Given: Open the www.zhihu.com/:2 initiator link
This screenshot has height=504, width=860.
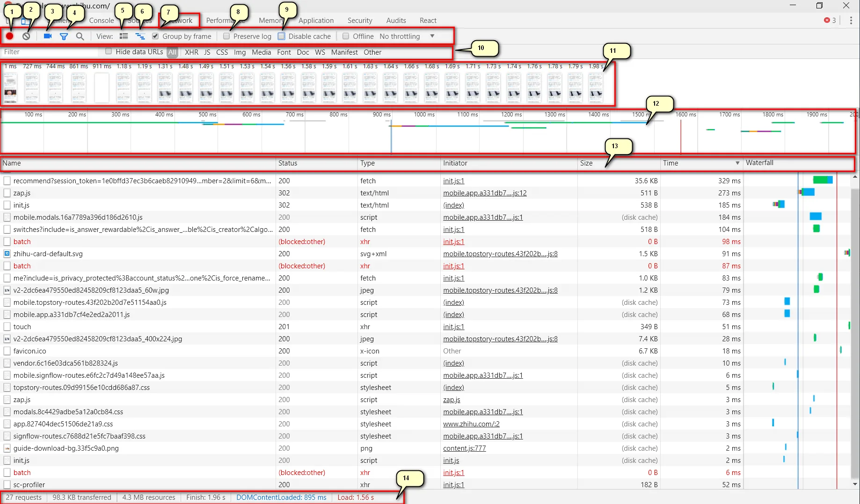Looking at the screenshot, I should [471, 424].
